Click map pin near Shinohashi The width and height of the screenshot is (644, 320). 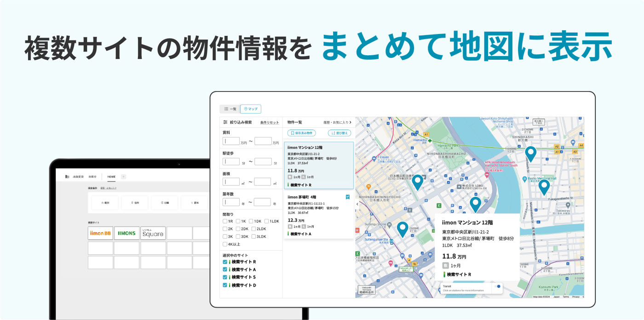[531, 154]
